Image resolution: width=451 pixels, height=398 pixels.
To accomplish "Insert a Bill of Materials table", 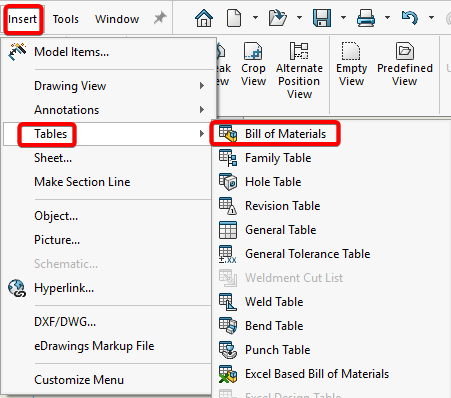I will (x=285, y=134).
